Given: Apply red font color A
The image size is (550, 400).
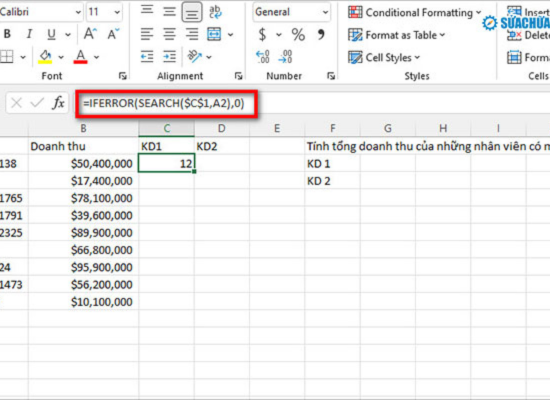Looking at the screenshot, I should pyautogui.click(x=80, y=56).
